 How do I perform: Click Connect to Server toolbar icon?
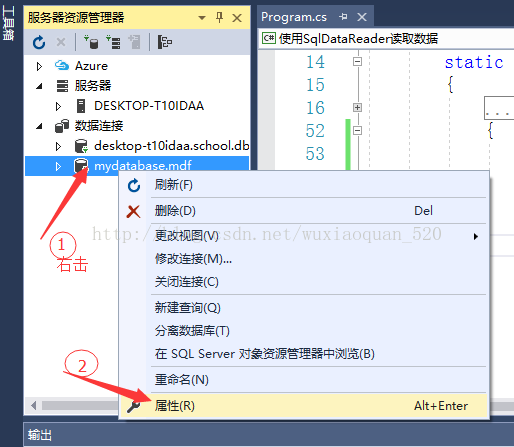pos(113,42)
